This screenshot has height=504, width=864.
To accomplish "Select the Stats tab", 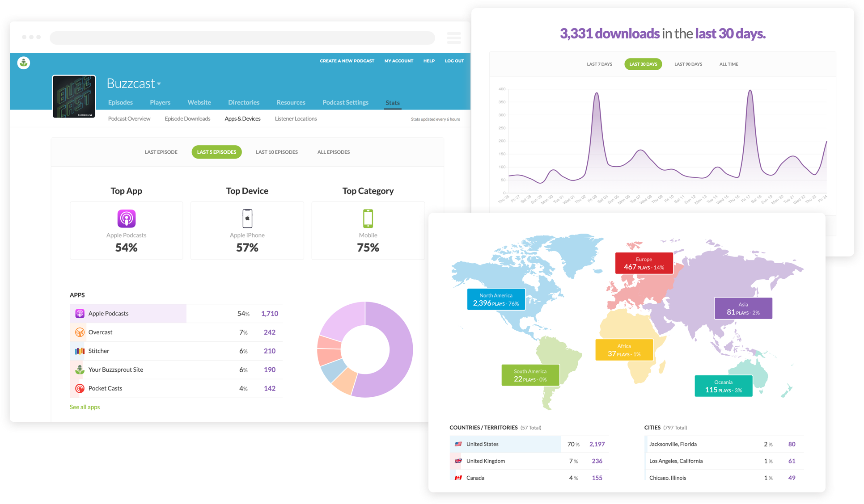I will tap(393, 103).
